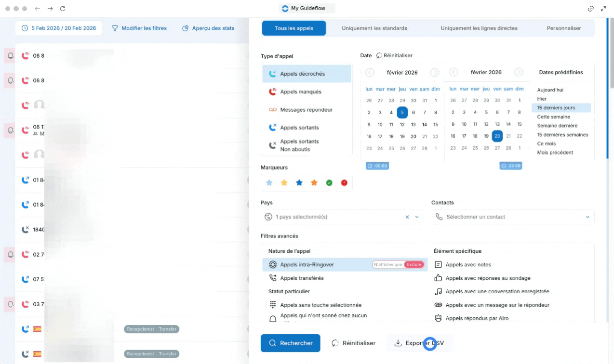Open the Personnaliser tab
This screenshot has height=364, width=614.
click(563, 28)
